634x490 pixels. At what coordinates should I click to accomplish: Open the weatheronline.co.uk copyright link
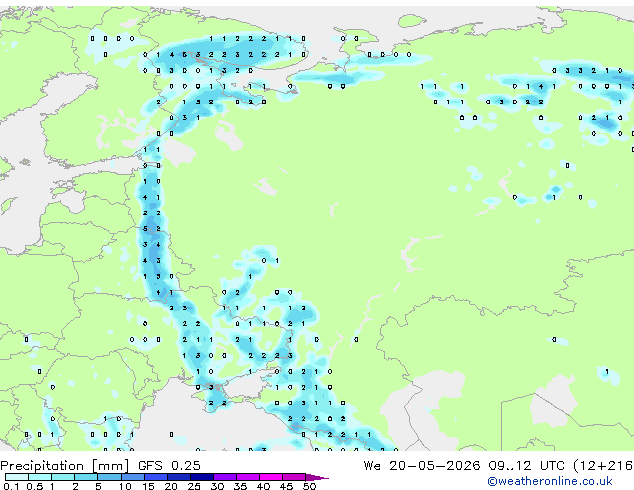tap(549, 481)
